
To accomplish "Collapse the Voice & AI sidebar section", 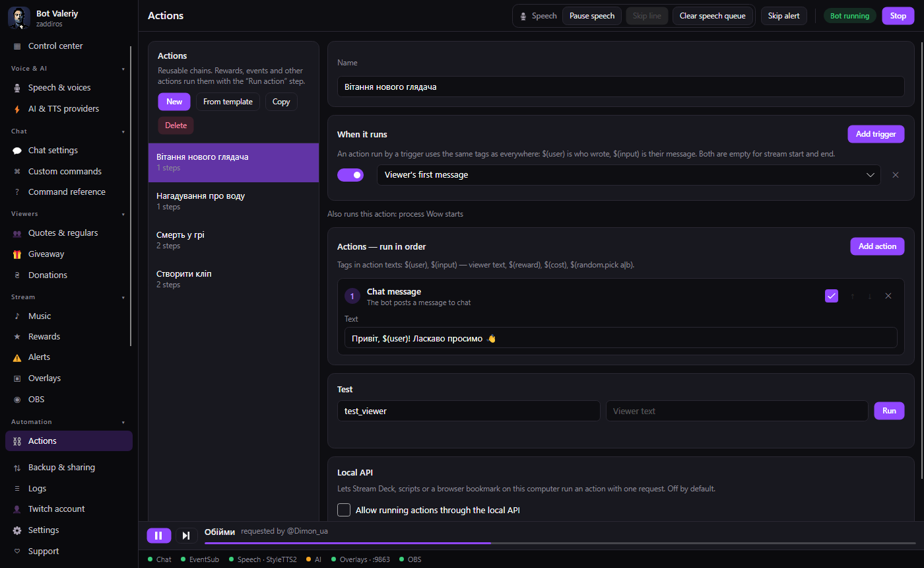I will 123,69.
